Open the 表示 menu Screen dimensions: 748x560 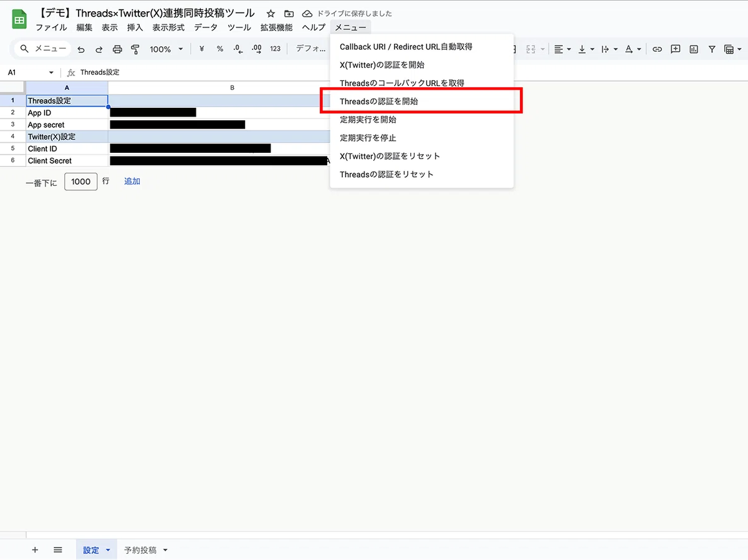click(x=110, y=27)
